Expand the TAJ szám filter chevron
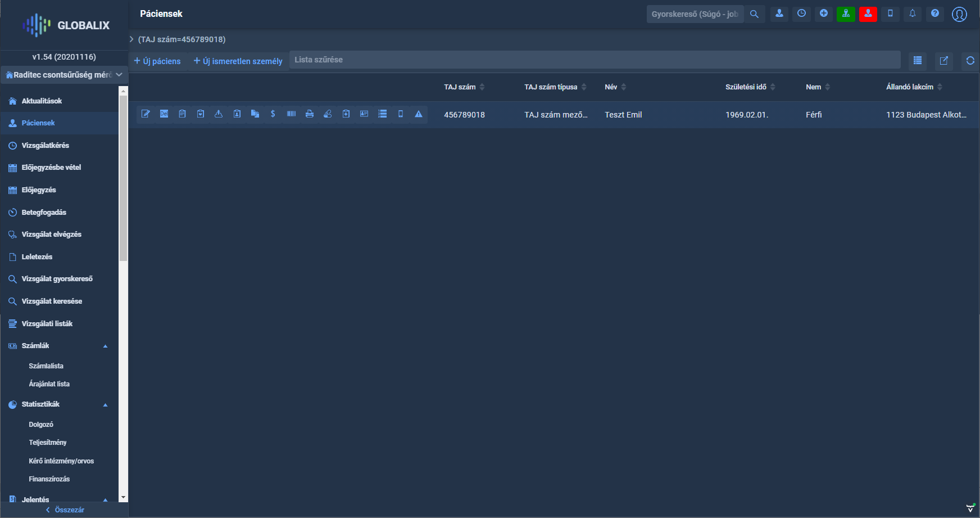Viewport: 980px width, 518px height. (x=131, y=39)
